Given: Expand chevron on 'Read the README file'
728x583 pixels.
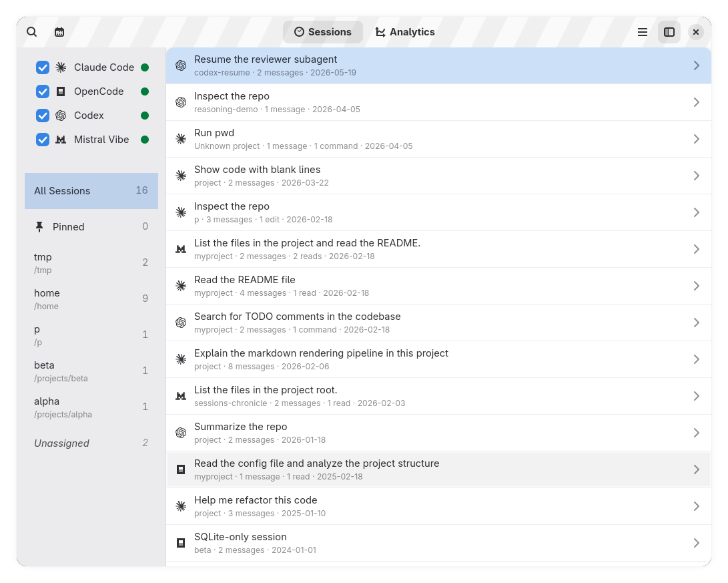Looking at the screenshot, I should pos(697,286).
